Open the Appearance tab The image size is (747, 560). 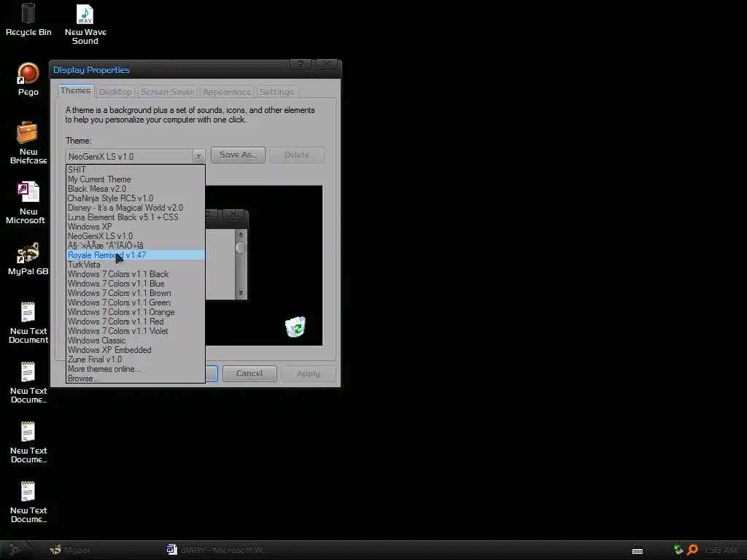click(226, 92)
